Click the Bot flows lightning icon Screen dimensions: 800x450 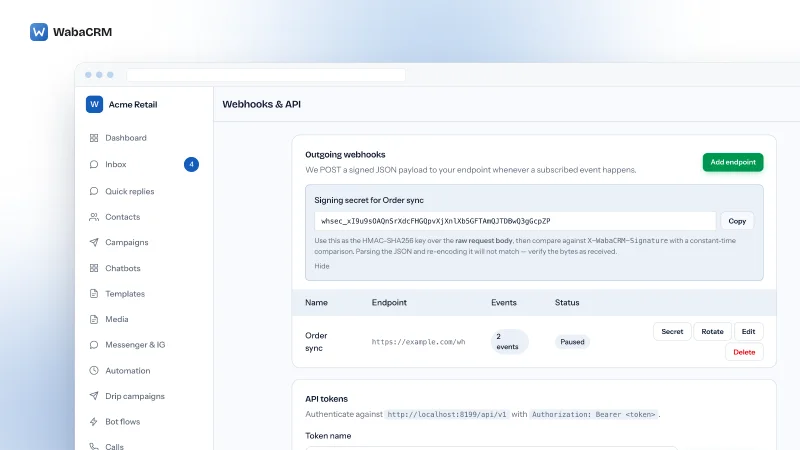click(x=94, y=421)
